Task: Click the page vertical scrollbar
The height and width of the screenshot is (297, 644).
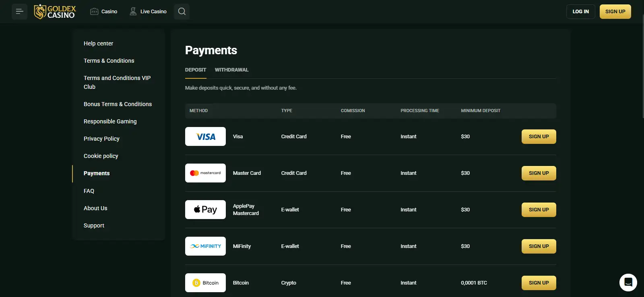Action: pyautogui.click(x=643, y=66)
